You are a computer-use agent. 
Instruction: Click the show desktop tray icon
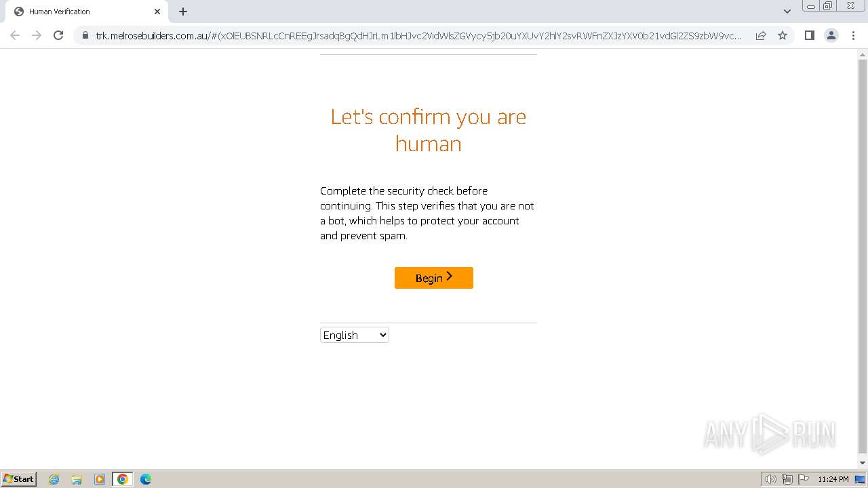click(860, 479)
